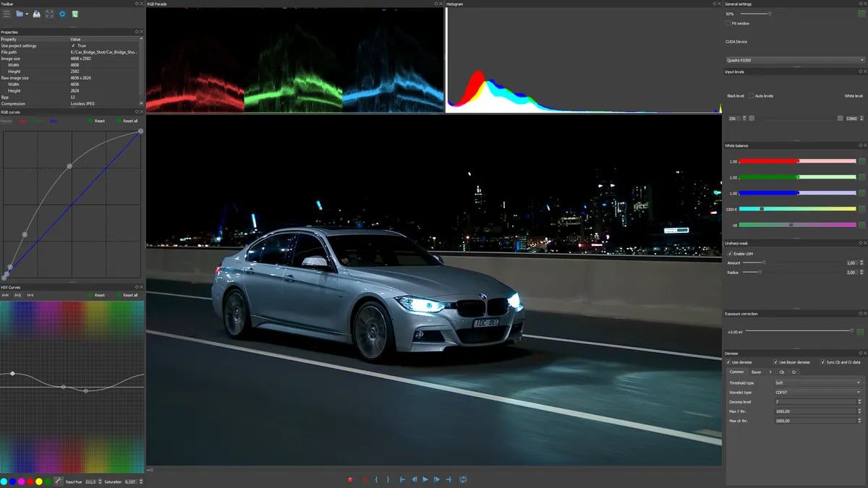This screenshot has width=868, height=488.
Task: Enable loop playback with the loop icon
Action: [x=464, y=479]
